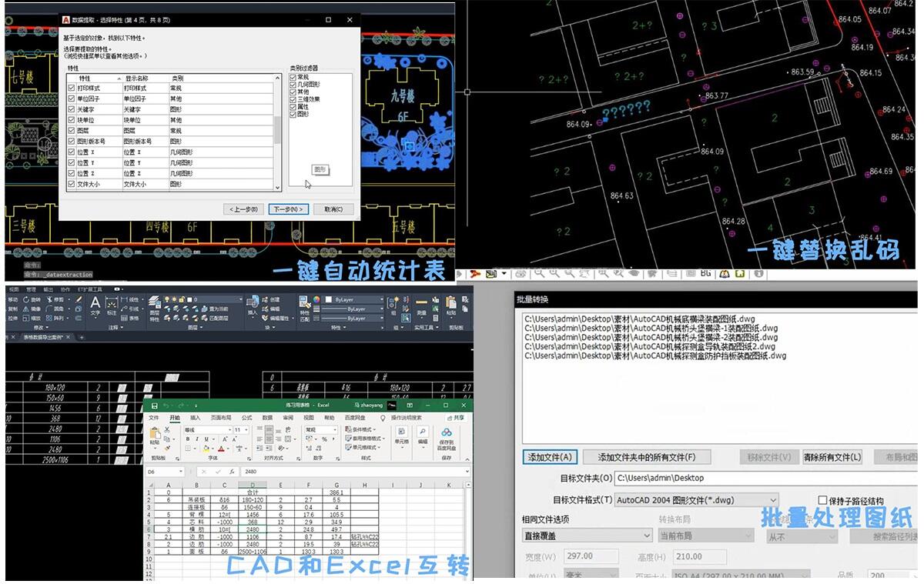
Task: Click the AutoCAD Dimension (标注) icon
Action: pyautogui.click(x=112, y=302)
